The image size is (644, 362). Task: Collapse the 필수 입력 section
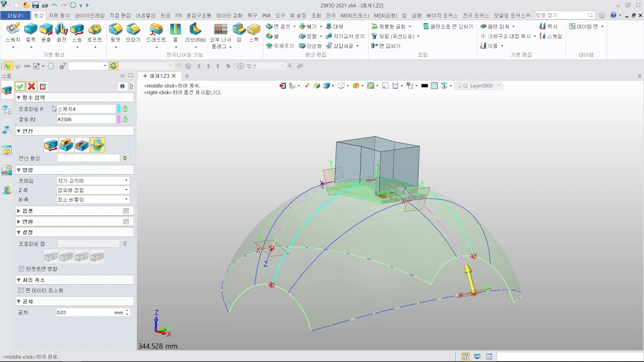(19, 98)
